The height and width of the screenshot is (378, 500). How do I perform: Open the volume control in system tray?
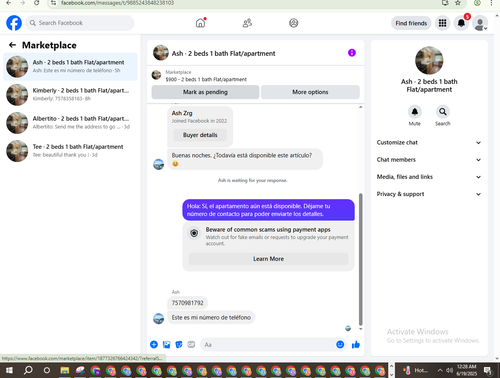(449, 370)
